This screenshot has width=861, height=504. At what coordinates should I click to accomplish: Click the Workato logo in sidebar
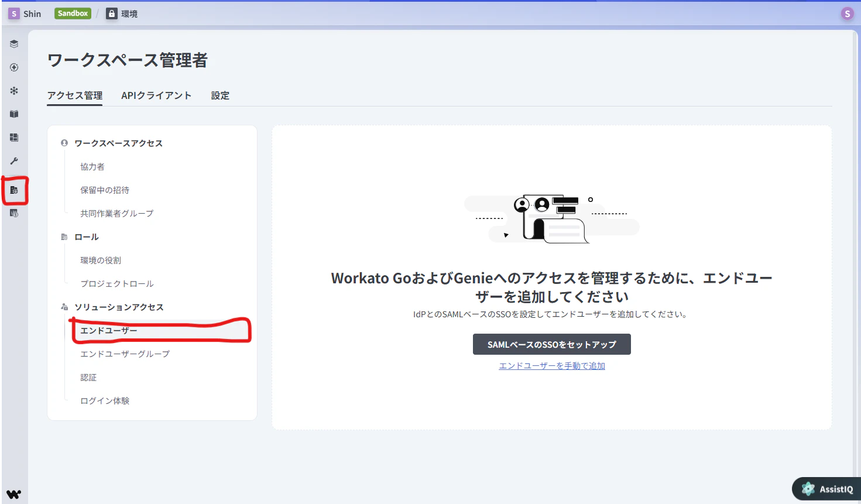[14, 494]
